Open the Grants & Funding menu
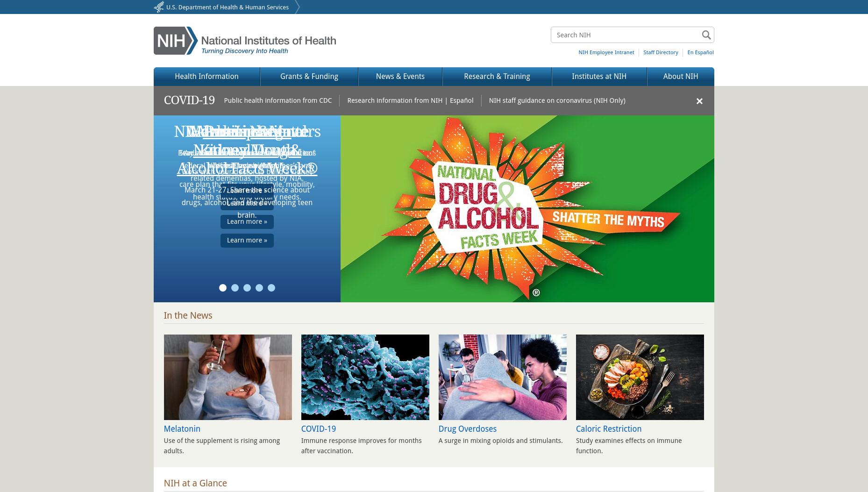 coord(309,77)
